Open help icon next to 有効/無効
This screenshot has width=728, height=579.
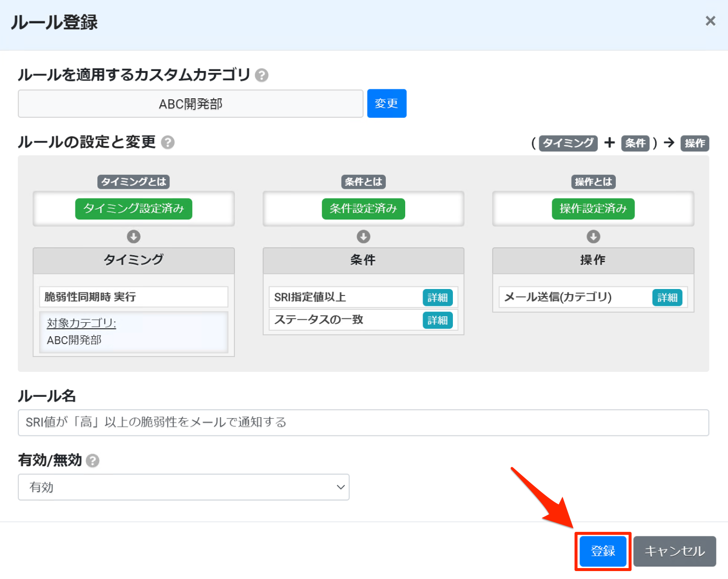pos(93,461)
